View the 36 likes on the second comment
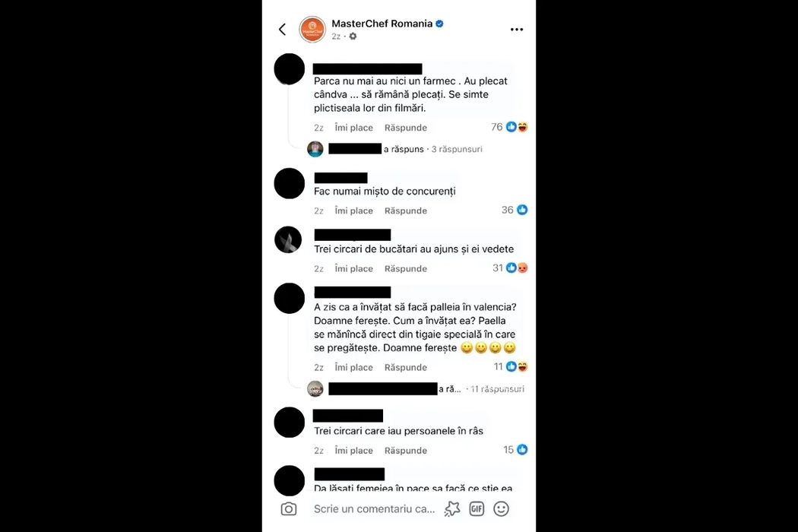This screenshot has height=532, width=798. (515, 210)
